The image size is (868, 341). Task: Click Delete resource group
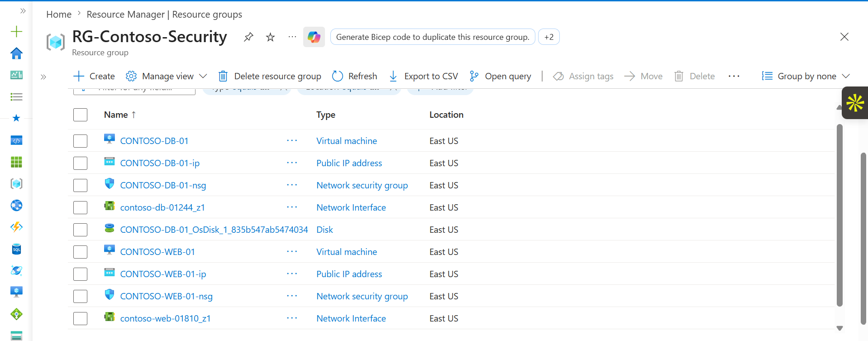[x=270, y=76]
